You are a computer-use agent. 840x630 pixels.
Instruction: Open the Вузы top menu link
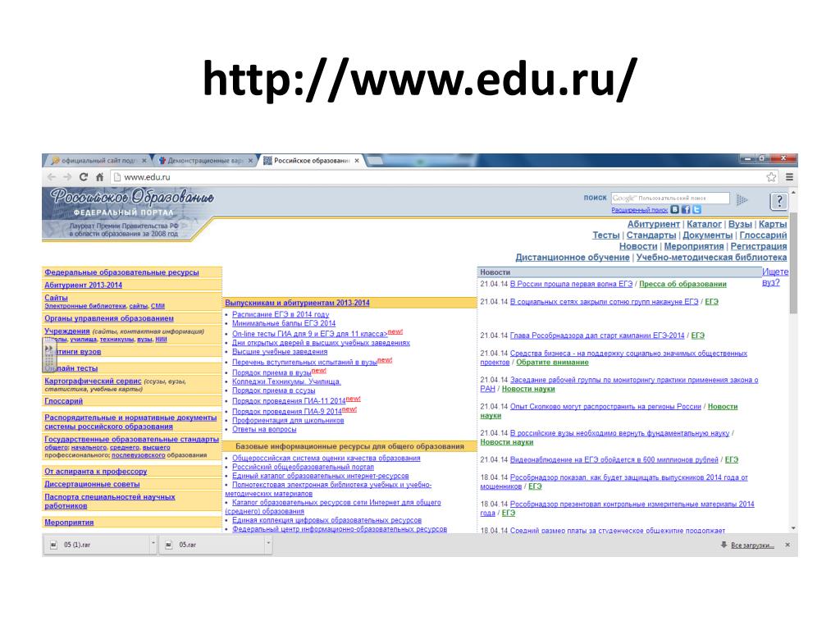click(740, 224)
